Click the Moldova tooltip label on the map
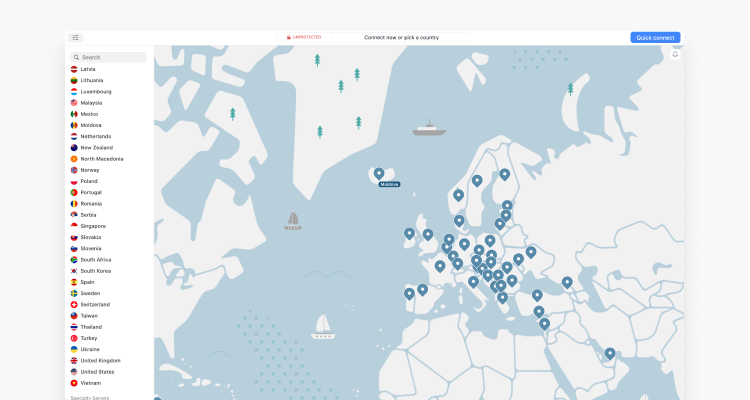 (x=389, y=184)
